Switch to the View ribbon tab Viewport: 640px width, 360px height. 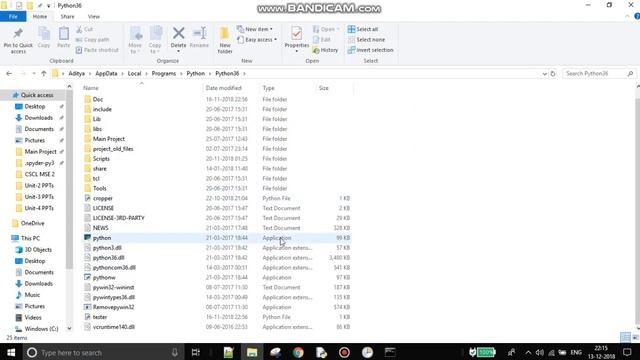[x=93, y=17]
